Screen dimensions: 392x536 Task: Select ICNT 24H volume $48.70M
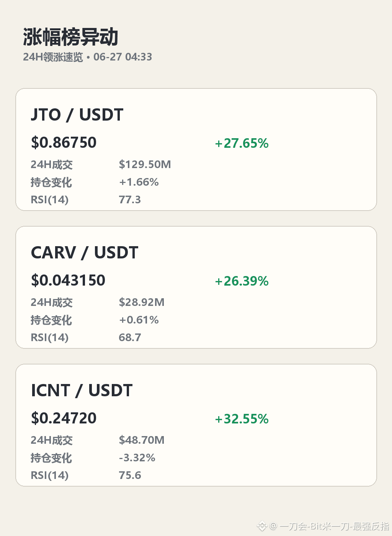142,440
